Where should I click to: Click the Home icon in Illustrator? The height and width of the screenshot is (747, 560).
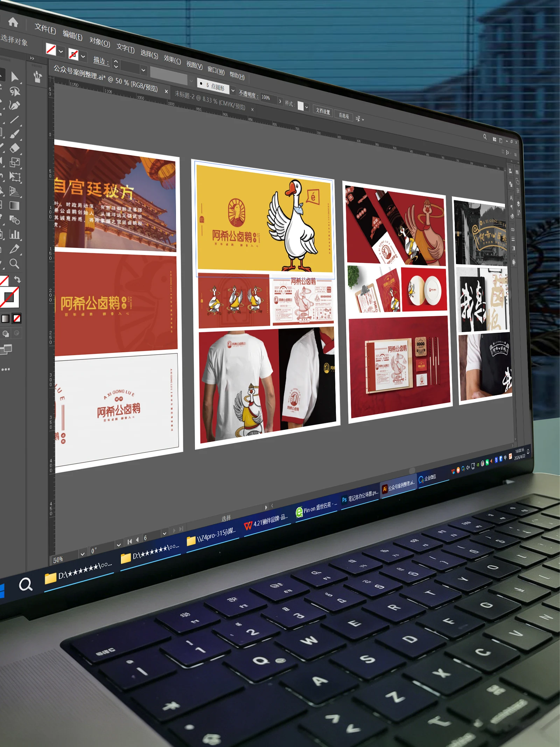click(13, 22)
